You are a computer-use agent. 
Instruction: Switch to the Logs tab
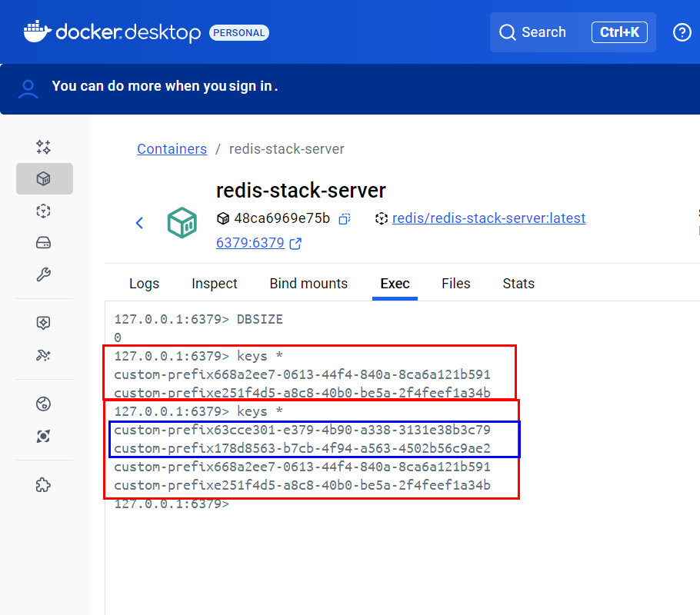144,284
